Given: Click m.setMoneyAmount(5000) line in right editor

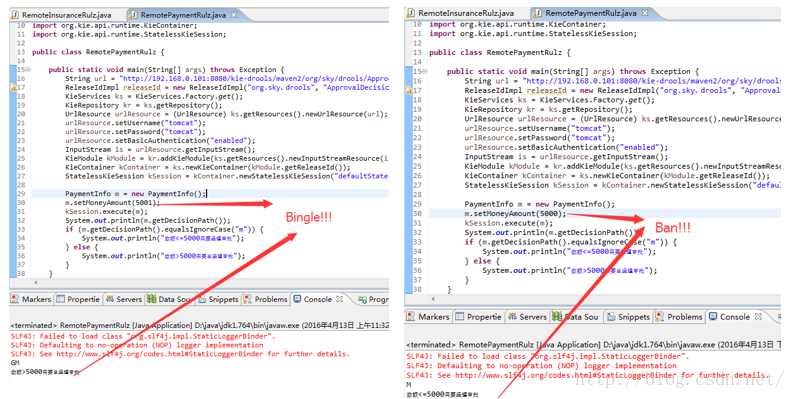Looking at the screenshot, I should pyautogui.click(x=515, y=214).
